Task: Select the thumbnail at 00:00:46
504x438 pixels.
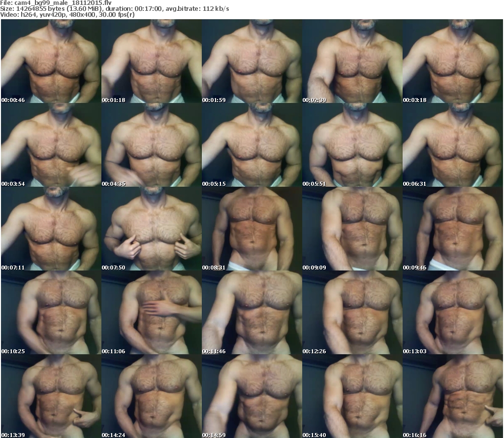Action: pyautogui.click(x=51, y=61)
